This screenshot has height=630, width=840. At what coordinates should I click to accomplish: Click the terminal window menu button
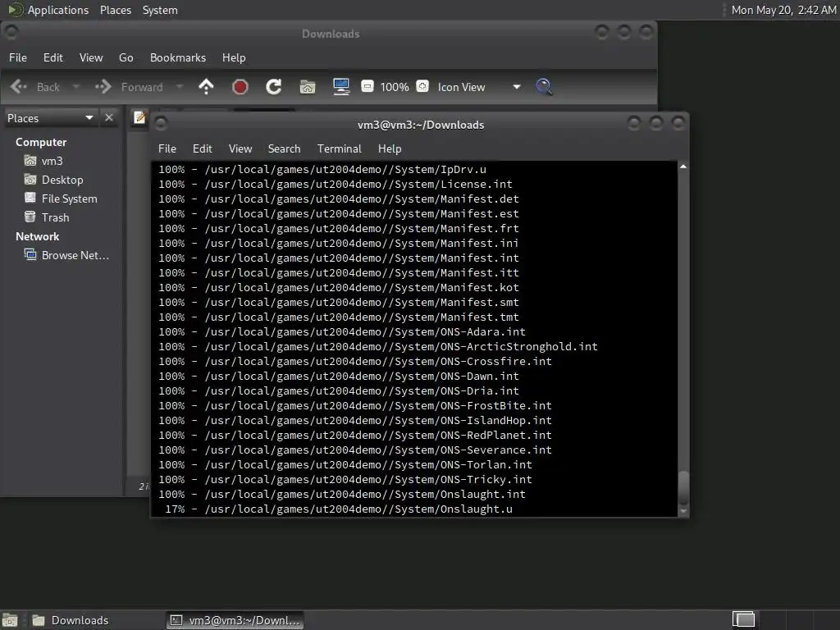[161, 124]
